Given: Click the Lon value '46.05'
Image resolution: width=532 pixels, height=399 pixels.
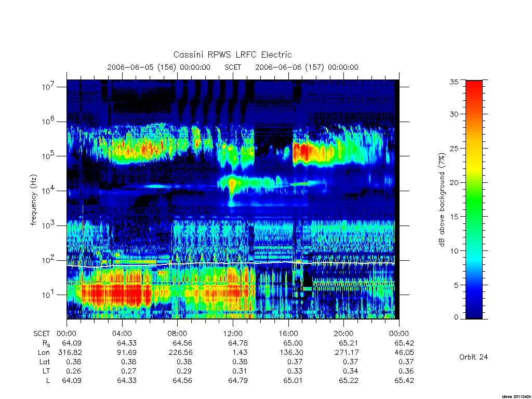Looking at the screenshot, I should pyautogui.click(x=404, y=353).
